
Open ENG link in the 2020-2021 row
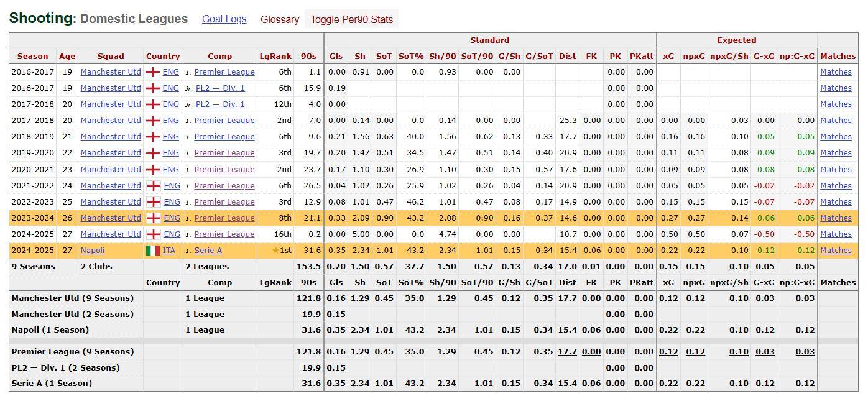171,169
